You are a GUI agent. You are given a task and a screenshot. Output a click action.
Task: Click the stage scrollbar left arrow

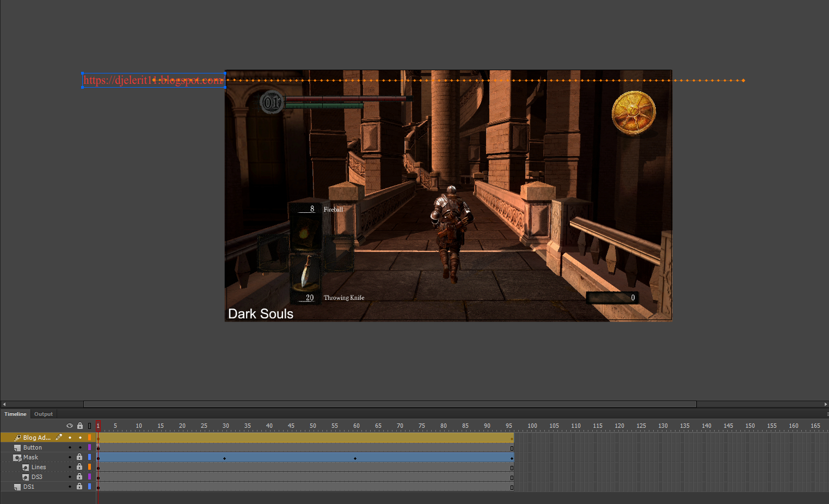[x=4, y=404]
